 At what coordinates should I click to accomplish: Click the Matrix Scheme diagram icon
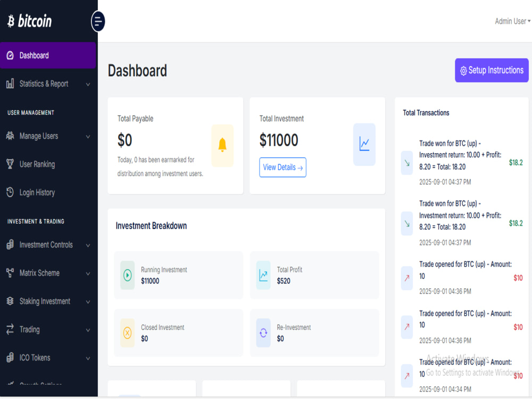(10, 273)
